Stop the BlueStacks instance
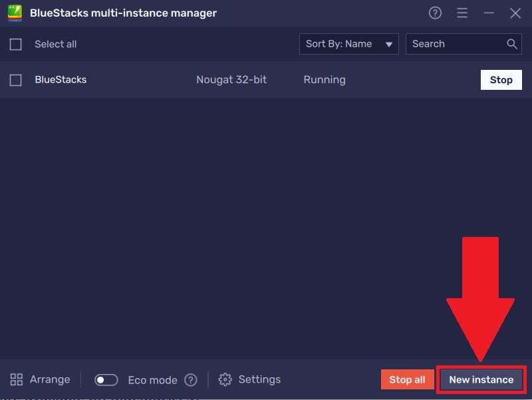The width and height of the screenshot is (532, 400). coord(501,80)
